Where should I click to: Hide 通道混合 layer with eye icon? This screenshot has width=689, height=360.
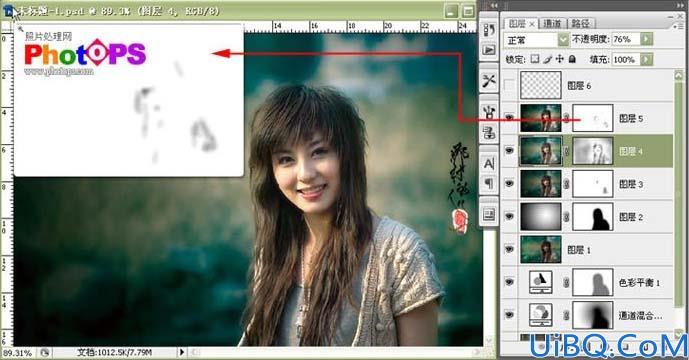coord(509,315)
